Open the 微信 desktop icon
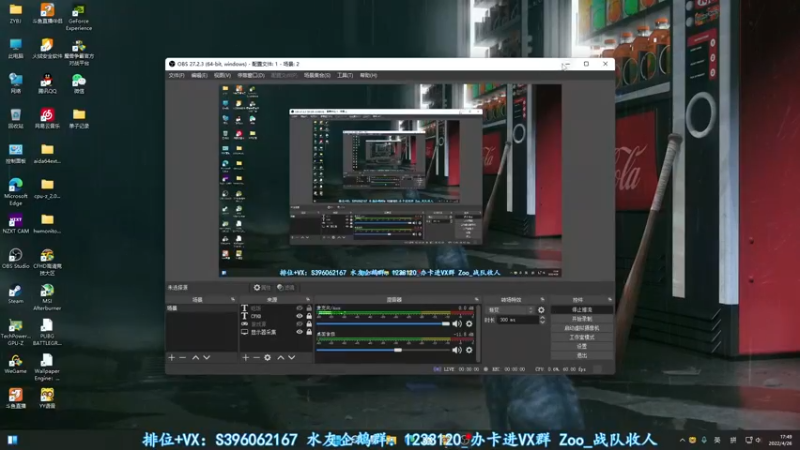Image resolution: width=800 pixels, height=450 pixels. 79,84
